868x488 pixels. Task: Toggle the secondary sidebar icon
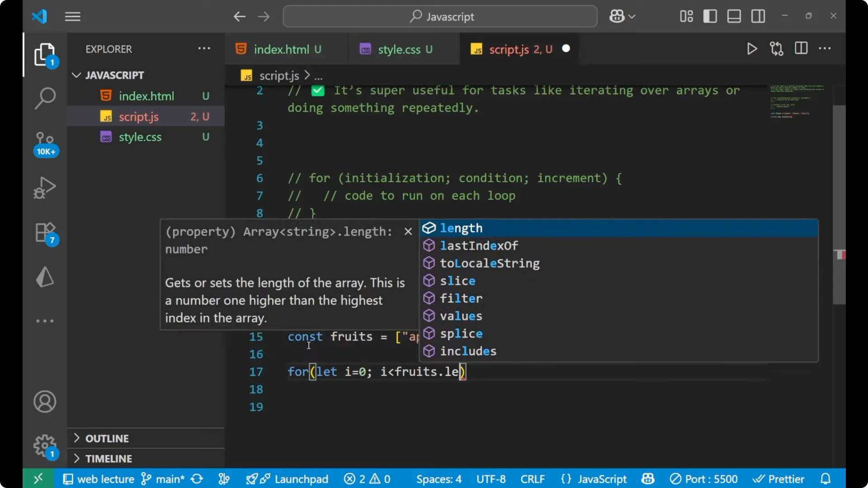pos(758,16)
